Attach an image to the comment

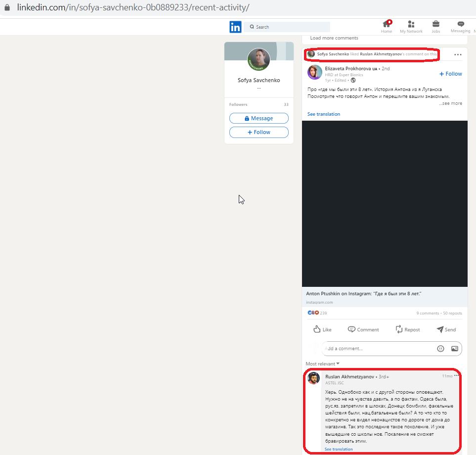454,349
